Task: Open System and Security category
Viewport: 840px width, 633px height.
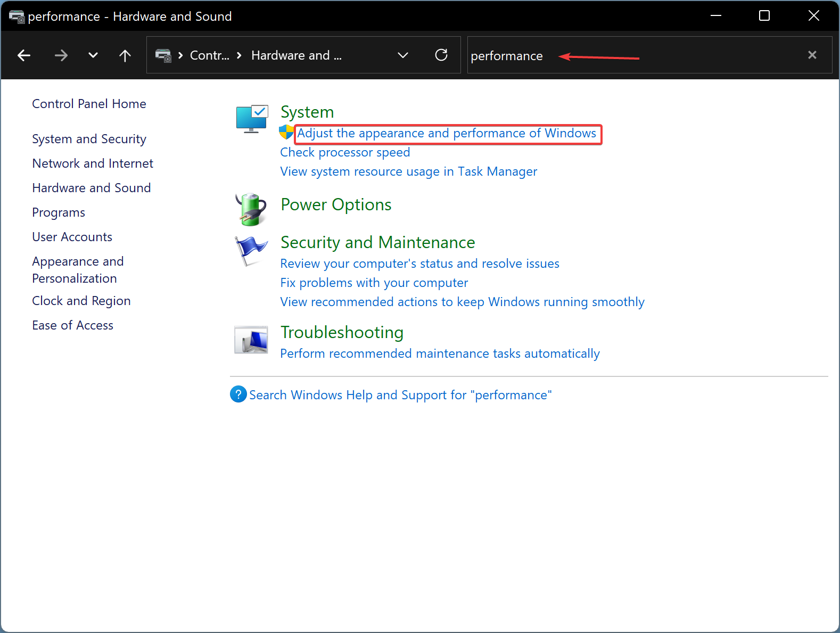Action: click(89, 139)
